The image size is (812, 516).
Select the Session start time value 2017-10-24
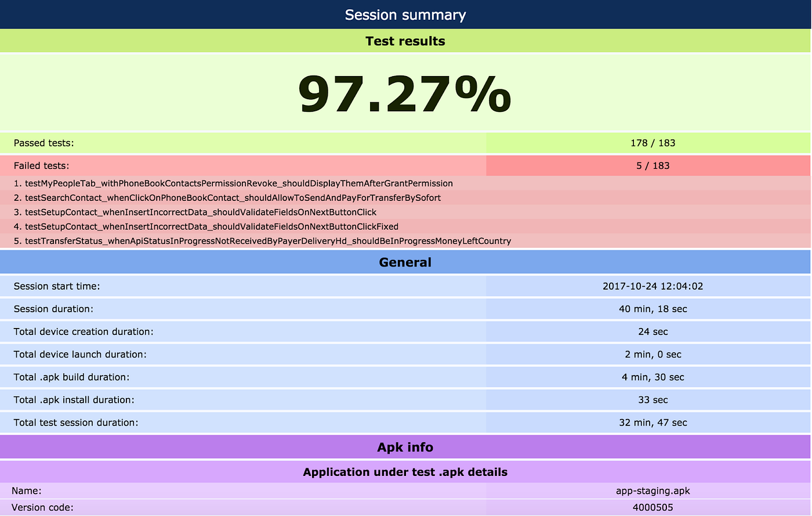pos(653,286)
